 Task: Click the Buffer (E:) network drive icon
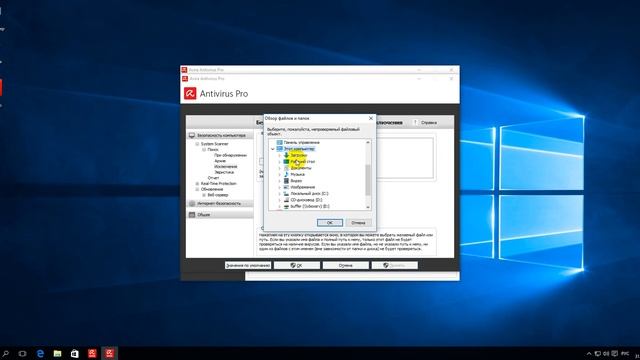pyautogui.click(x=286, y=207)
